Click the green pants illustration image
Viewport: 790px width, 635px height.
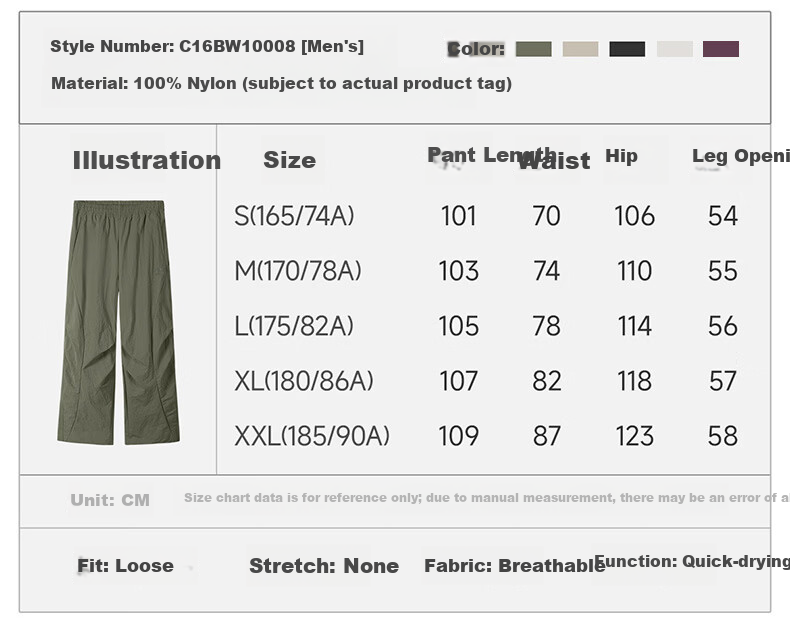119,323
